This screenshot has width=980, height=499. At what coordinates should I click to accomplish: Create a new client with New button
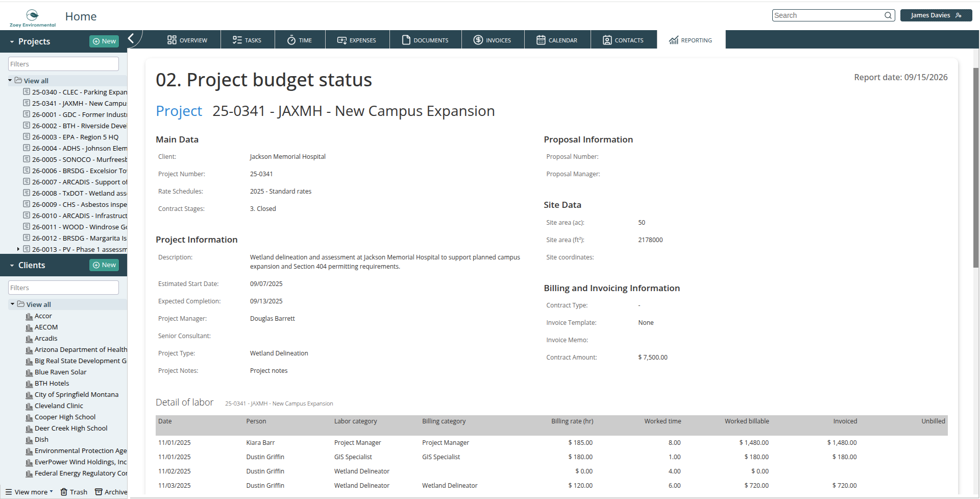tap(104, 265)
